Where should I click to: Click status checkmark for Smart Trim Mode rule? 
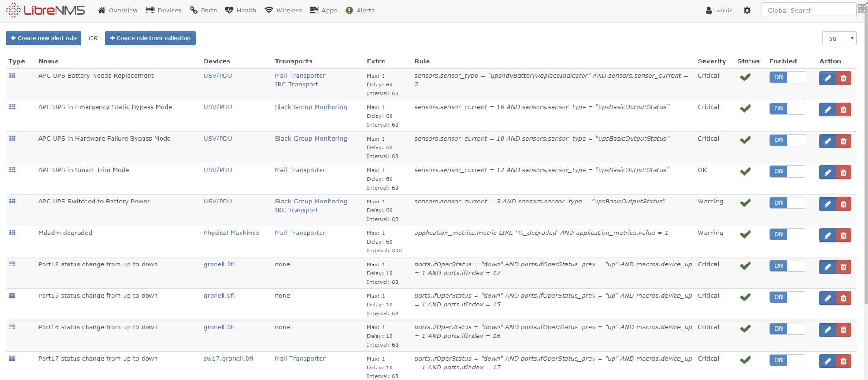pos(745,172)
